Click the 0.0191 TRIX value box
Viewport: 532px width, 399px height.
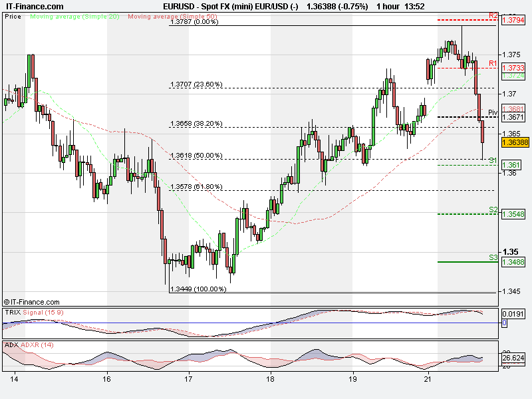pyautogui.click(x=513, y=314)
